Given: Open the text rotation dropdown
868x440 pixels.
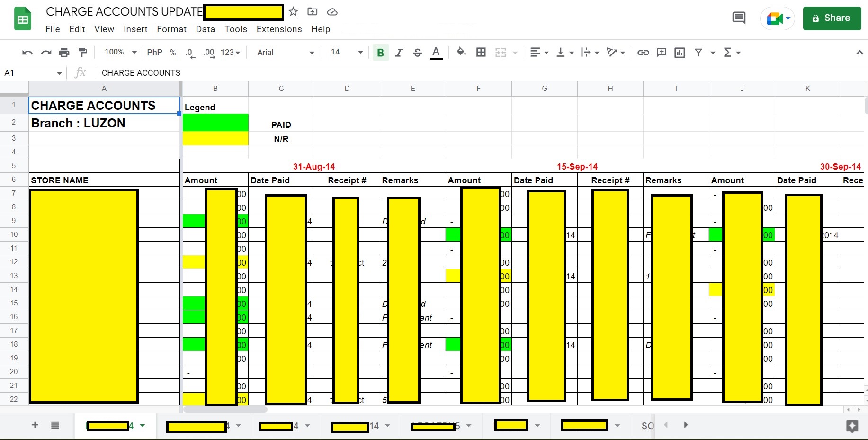Looking at the screenshot, I should pyautogui.click(x=616, y=52).
